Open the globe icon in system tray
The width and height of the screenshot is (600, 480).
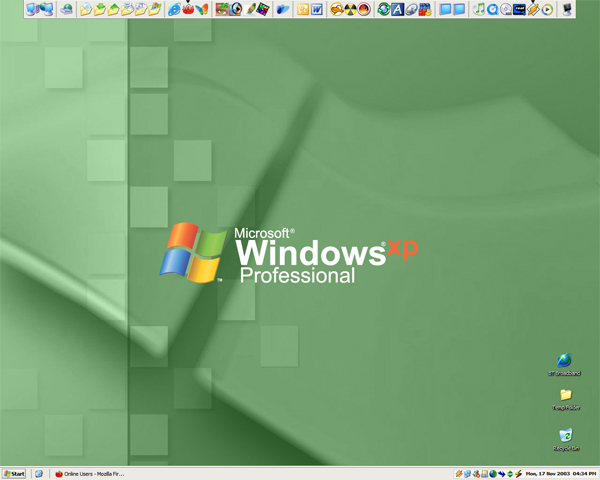[493, 474]
